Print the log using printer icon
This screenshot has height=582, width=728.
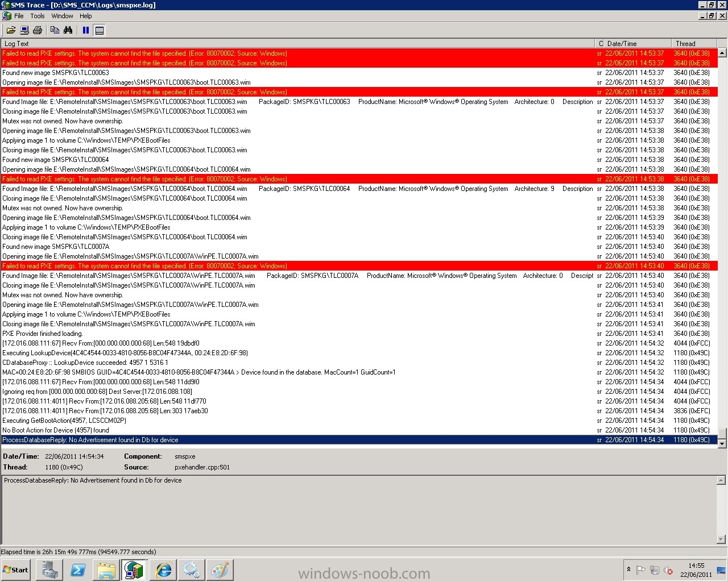pos(38,30)
